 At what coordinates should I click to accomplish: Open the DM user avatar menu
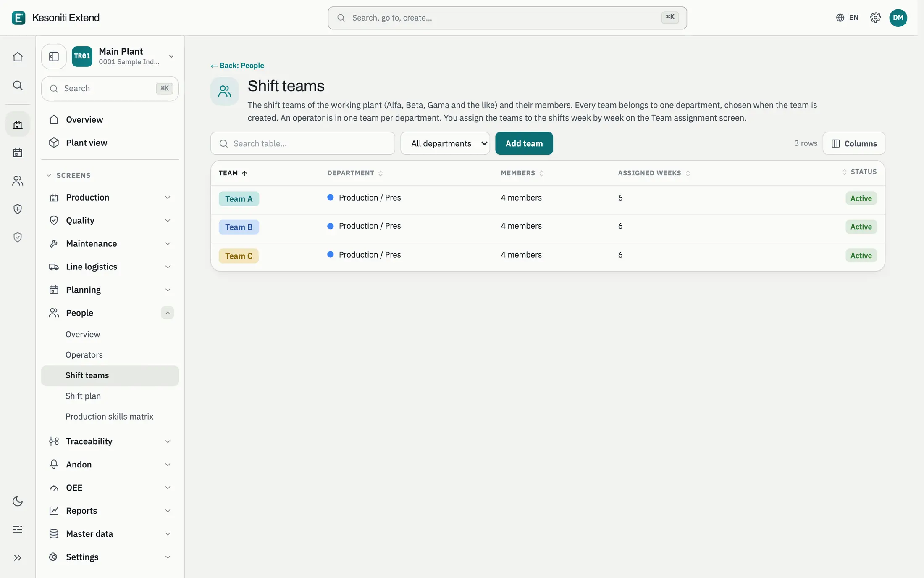click(898, 18)
